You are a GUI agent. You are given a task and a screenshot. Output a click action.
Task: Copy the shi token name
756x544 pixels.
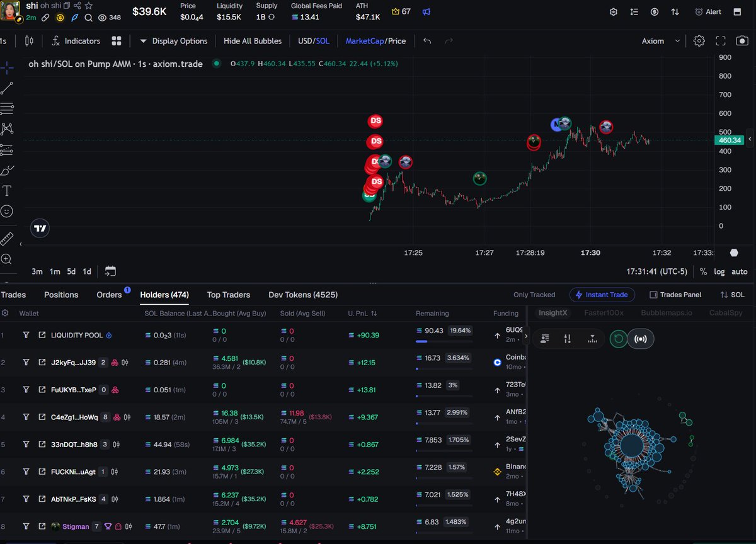(67, 6)
